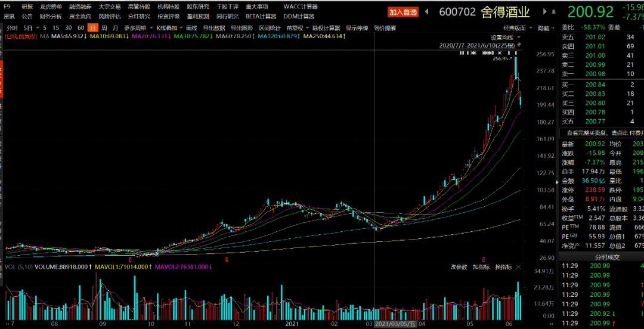Click the pink marker near May
The height and width of the screenshot is (329, 644).
(484, 260)
